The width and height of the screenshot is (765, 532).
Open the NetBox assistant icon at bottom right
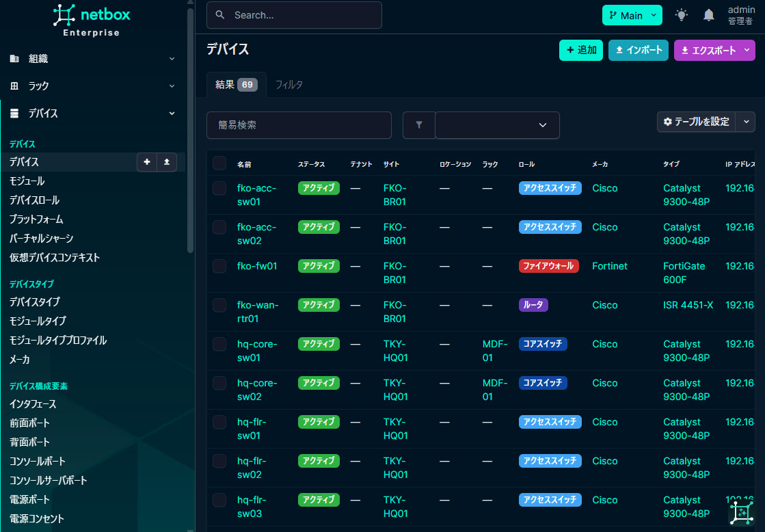click(741, 512)
